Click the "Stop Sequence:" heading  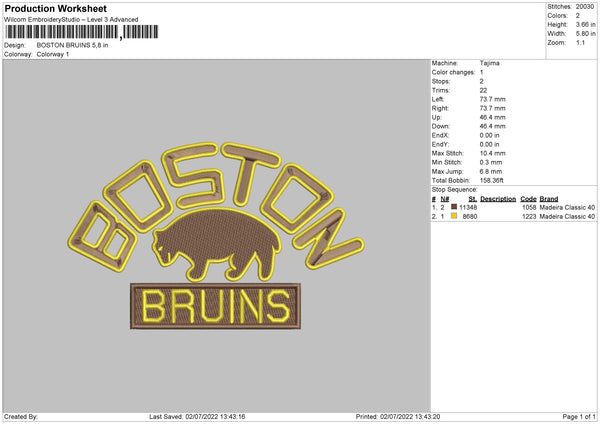click(455, 190)
